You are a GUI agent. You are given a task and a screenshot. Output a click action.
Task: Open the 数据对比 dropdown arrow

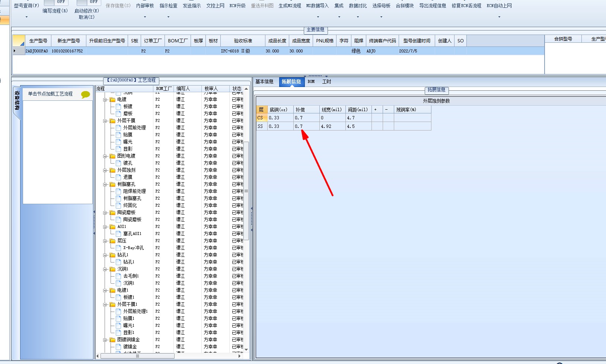click(x=358, y=17)
